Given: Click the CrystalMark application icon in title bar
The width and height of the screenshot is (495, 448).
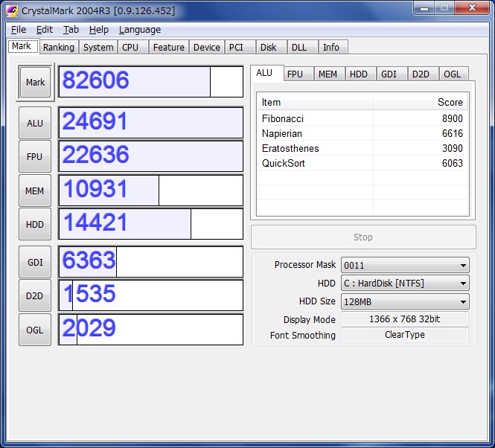Looking at the screenshot, I should 12,10.
